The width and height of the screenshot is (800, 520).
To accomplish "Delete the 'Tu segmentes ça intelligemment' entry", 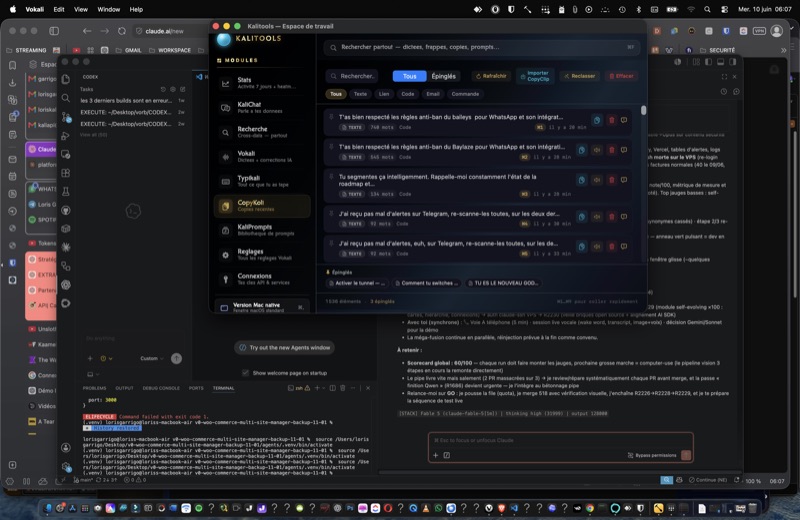I will click(611, 180).
